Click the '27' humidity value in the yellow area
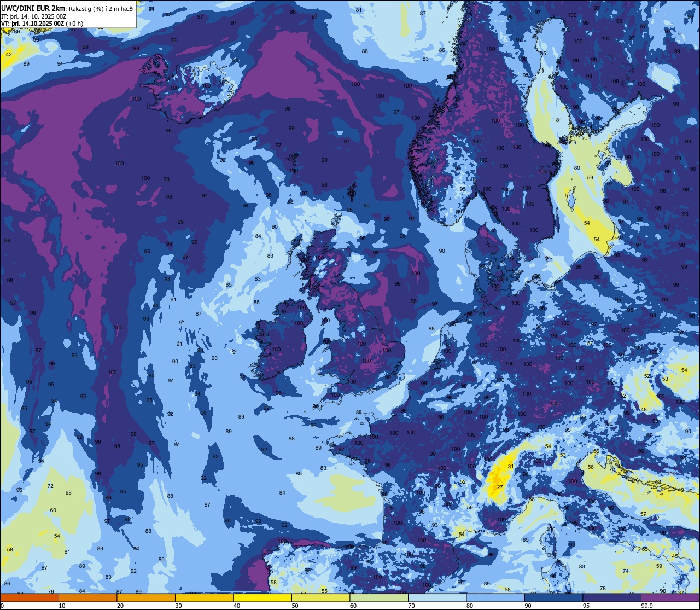 tap(500, 487)
